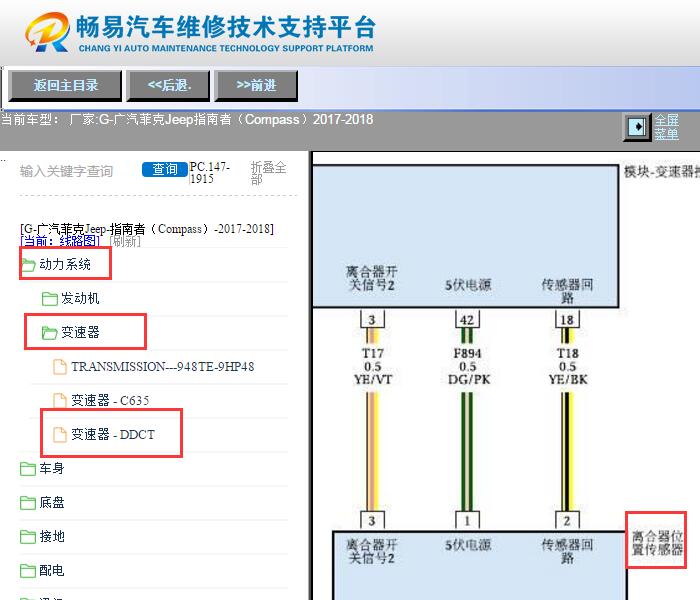Collapse the 动力系统 folder icon
700x600 pixels.
coord(28,265)
